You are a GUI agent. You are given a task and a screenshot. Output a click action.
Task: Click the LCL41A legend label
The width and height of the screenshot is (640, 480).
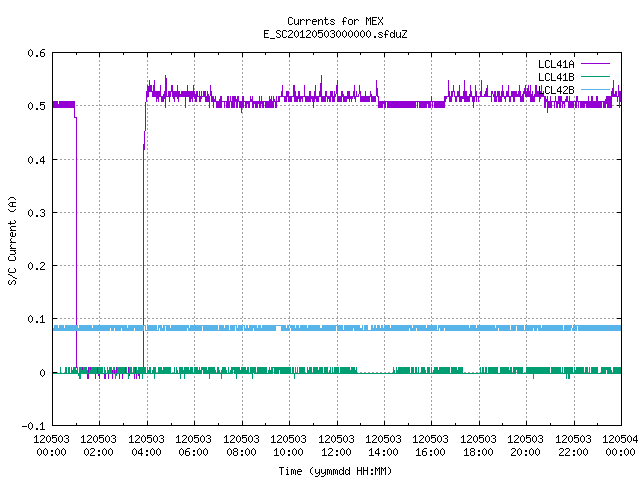[x=556, y=64]
